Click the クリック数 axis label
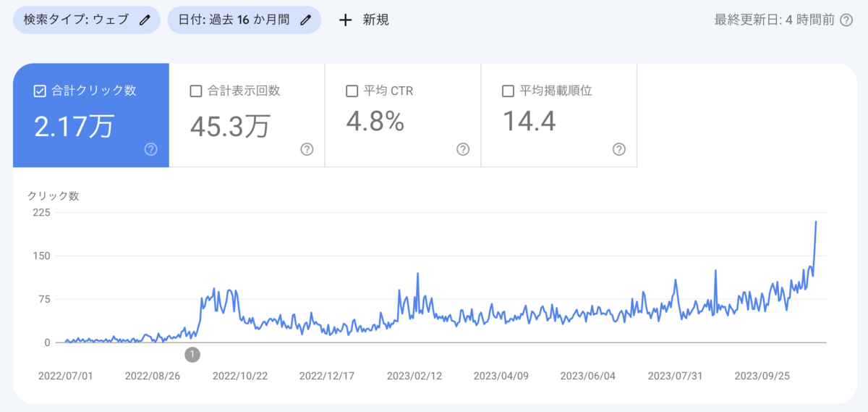Viewport: 868px width, 412px height. (x=54, y=196)
